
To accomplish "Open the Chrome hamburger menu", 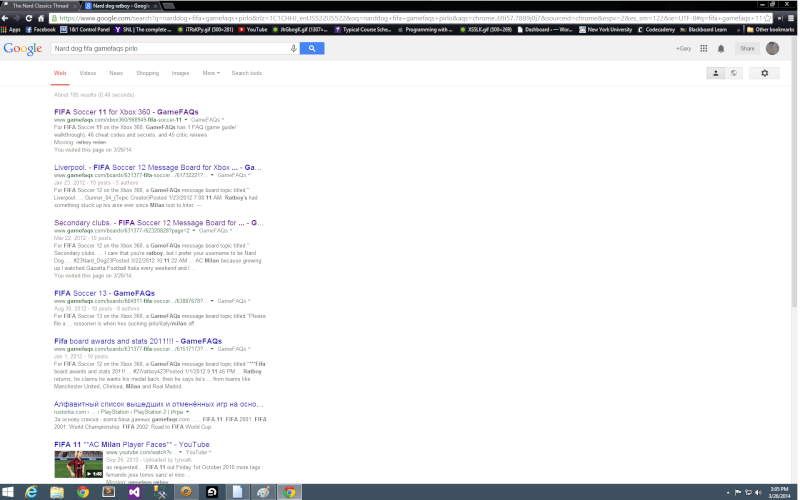I will pos(791,18).
